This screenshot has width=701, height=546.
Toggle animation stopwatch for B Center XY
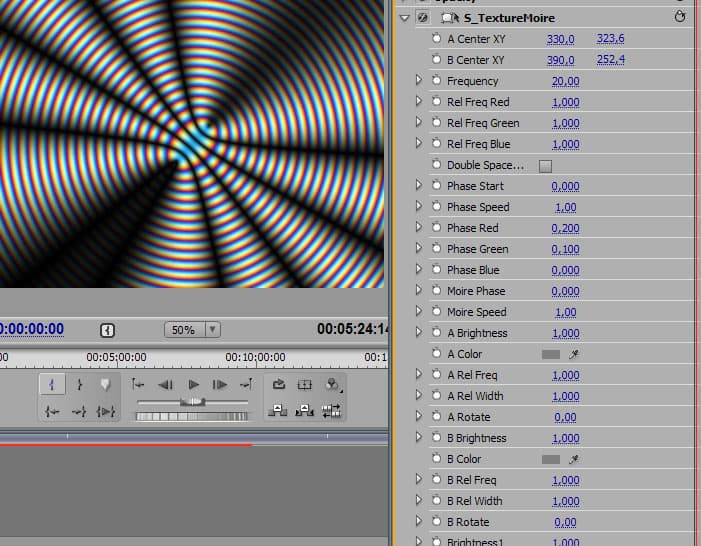click(x=437, y=59)
